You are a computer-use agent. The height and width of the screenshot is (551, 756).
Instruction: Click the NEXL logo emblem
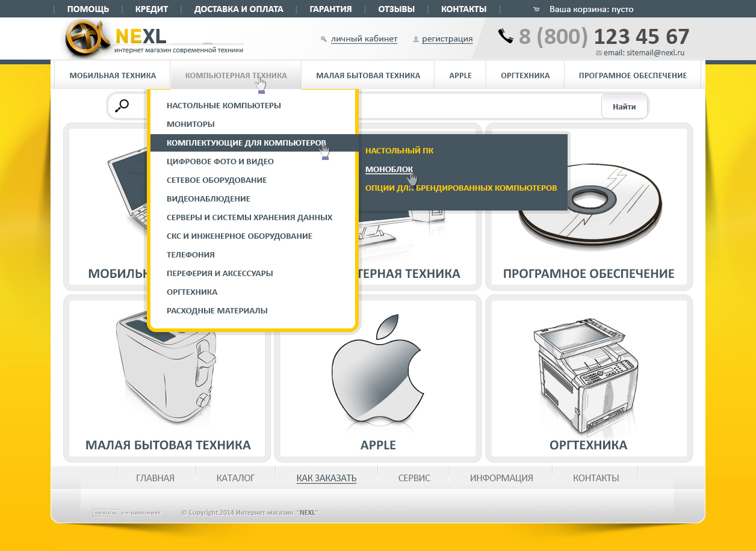pos(87,38)
